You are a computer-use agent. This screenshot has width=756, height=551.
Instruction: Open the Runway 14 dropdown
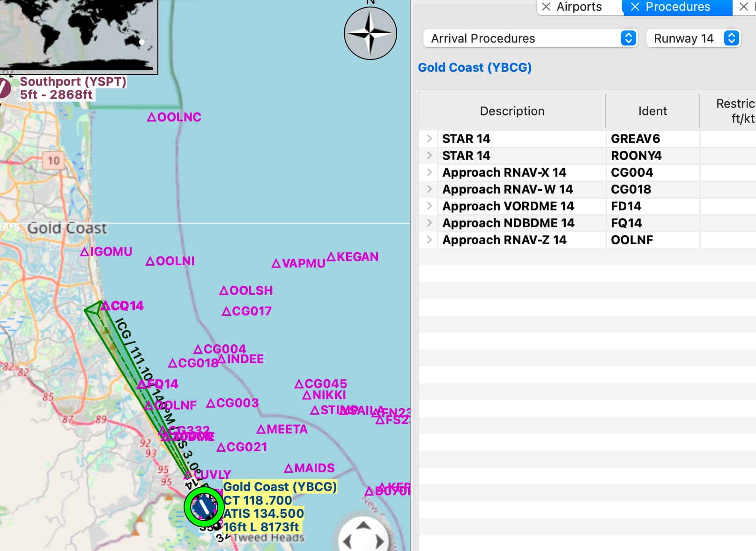(x=693, y=38)
